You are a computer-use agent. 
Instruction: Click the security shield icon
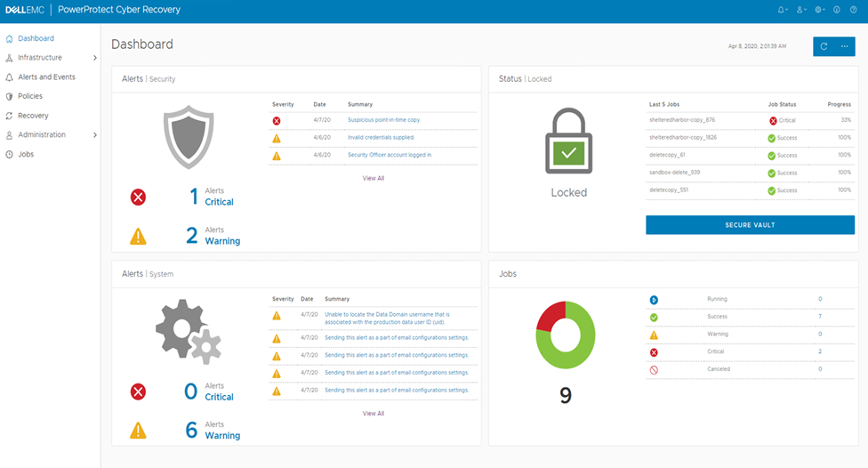click(x=189, y=139)
